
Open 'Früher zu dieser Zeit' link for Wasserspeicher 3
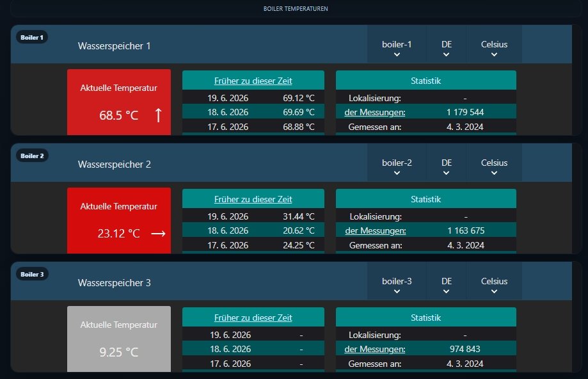[x=253, y=318]
